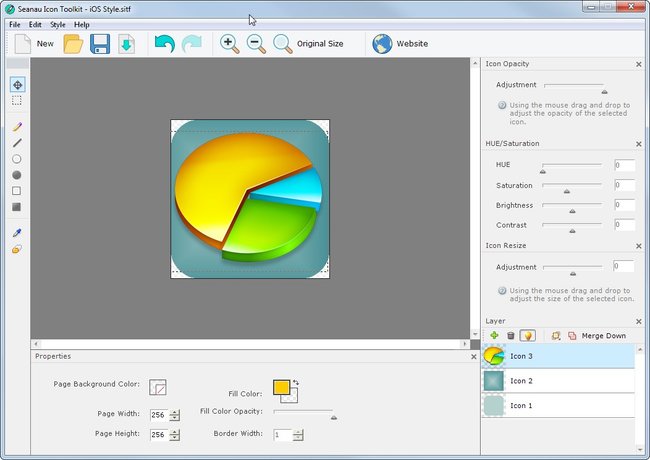Zoom in with the plus magnifier
Viewport: 650px width, 460px height.
pos(229,44)
